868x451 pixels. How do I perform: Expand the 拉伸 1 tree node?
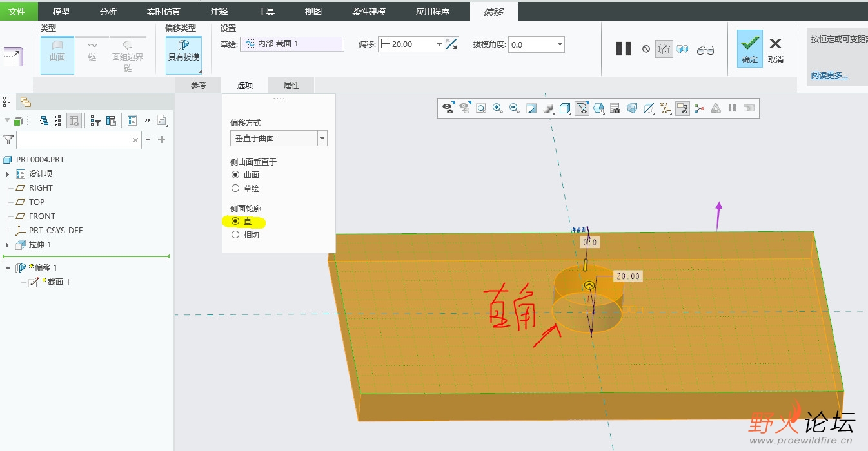(8, 245)
